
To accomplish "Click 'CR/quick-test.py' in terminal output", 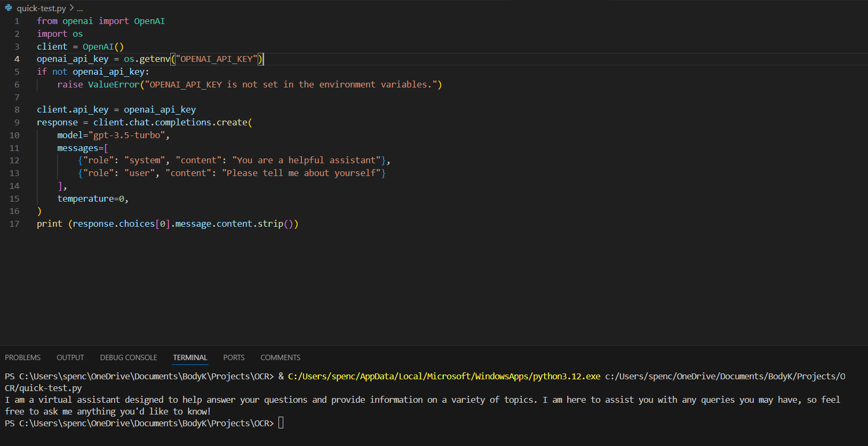I will pos(43,388).
